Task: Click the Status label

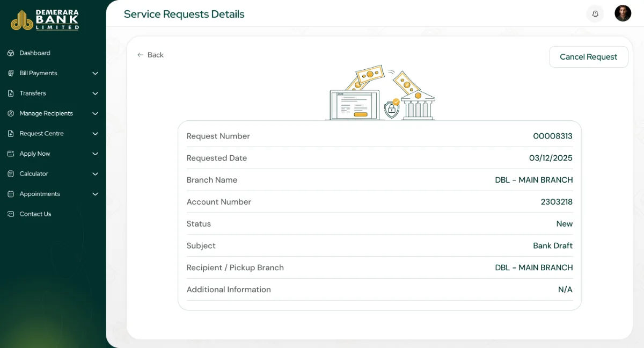Action: coord(199,224)
